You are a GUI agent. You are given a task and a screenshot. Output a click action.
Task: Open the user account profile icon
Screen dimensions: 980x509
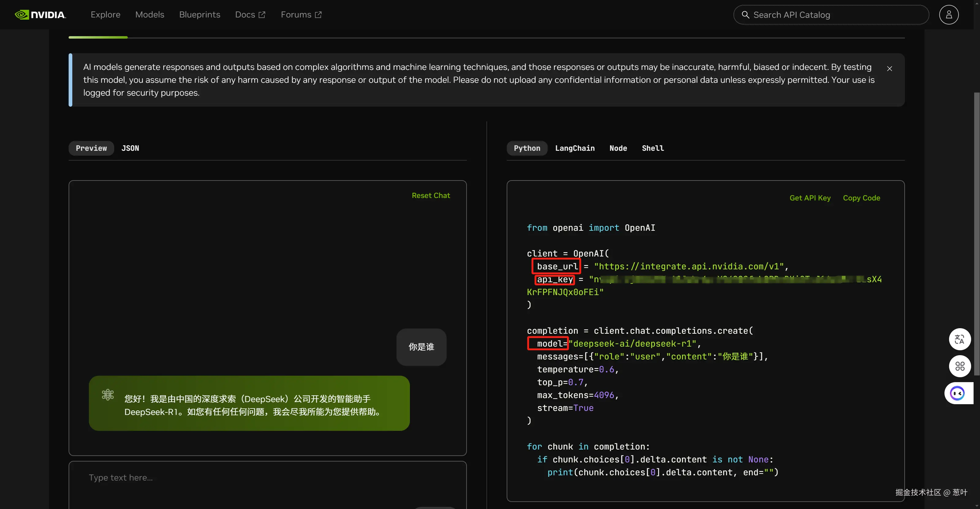948,15
